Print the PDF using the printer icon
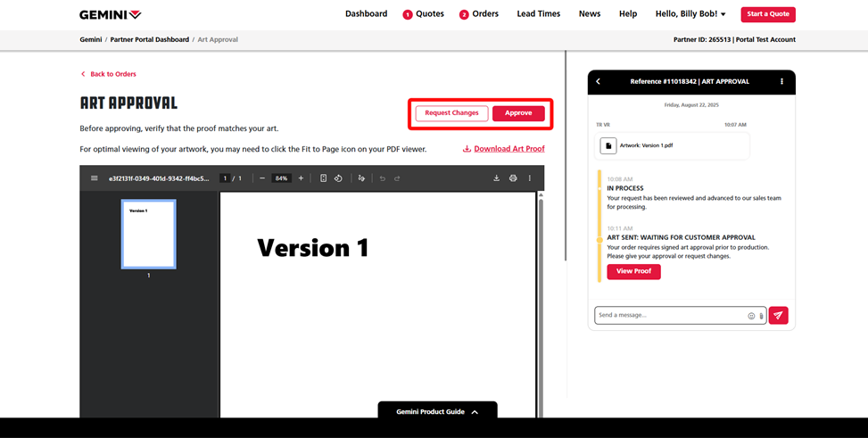This screenshot has width=868, height=438. (513, 178)
